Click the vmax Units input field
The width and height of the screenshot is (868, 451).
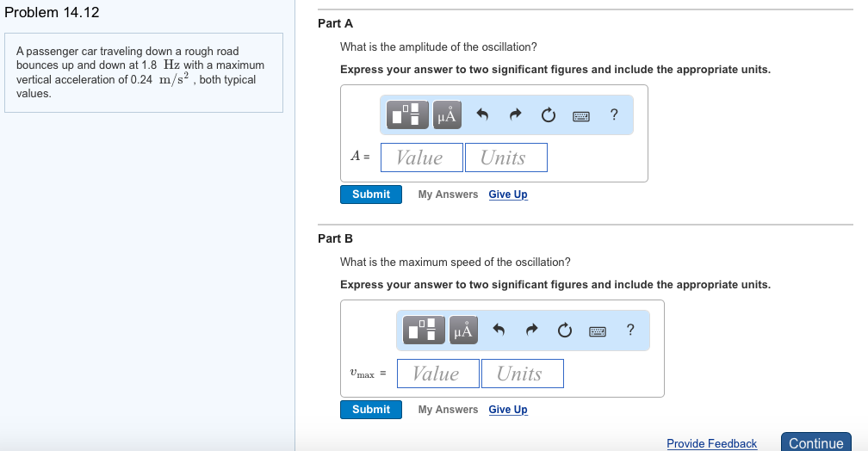522,374
